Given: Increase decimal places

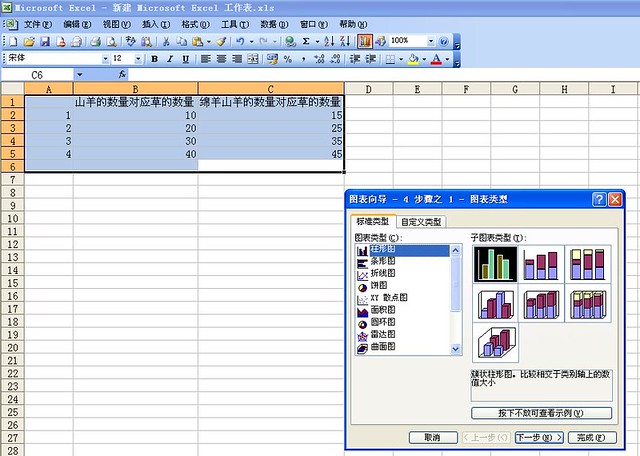Looking at the screenshot, I should pos(319,59).
